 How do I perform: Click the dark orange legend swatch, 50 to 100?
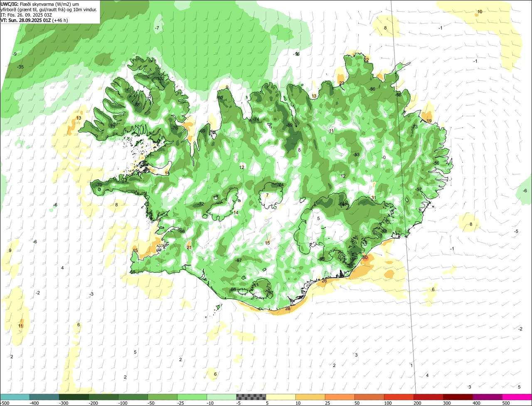pyautogui.click(x=369, y=397)
